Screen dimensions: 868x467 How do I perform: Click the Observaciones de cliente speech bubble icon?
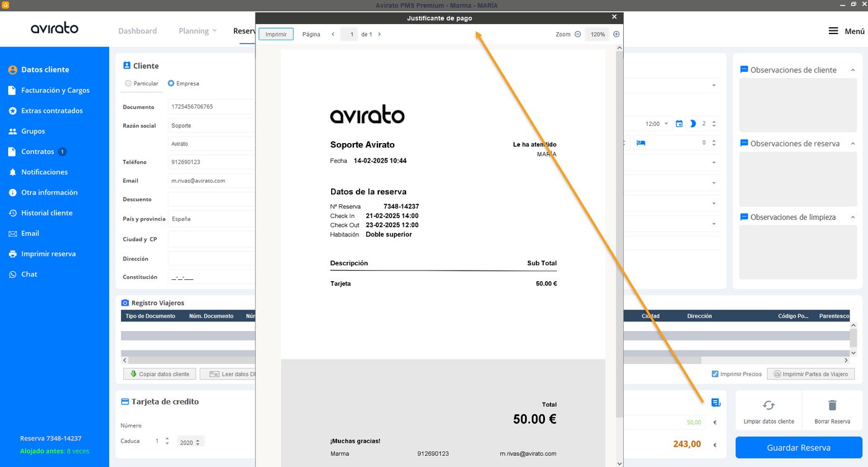click(744, 70)
